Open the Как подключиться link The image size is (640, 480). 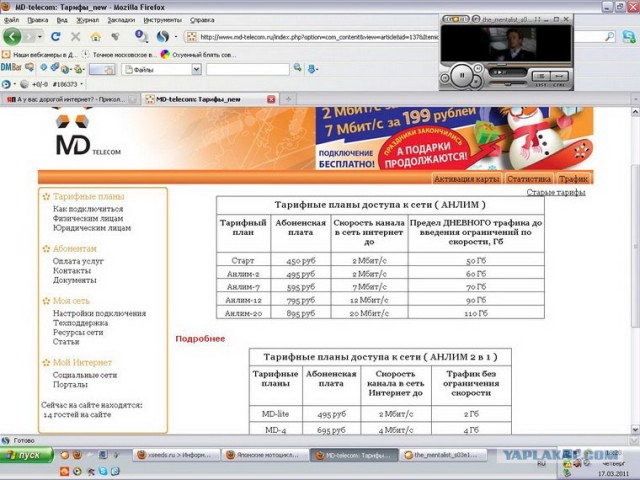pos(88,209)
